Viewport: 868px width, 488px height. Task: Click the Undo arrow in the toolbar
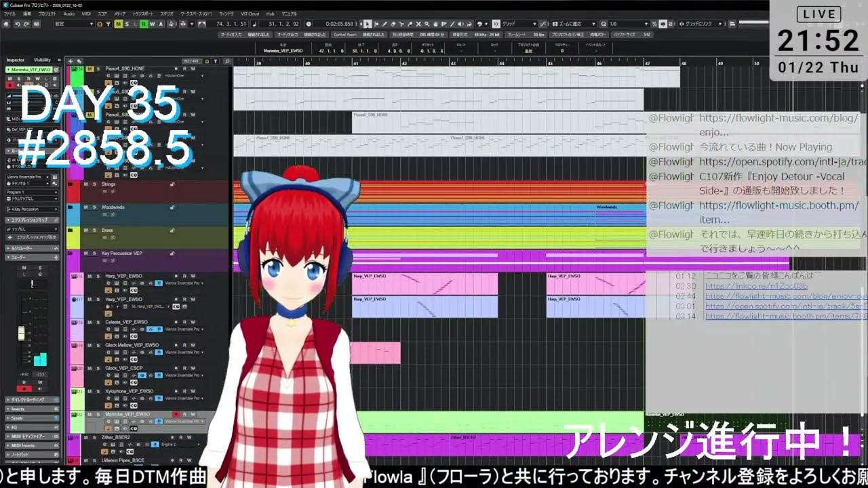tap(17, 24)
